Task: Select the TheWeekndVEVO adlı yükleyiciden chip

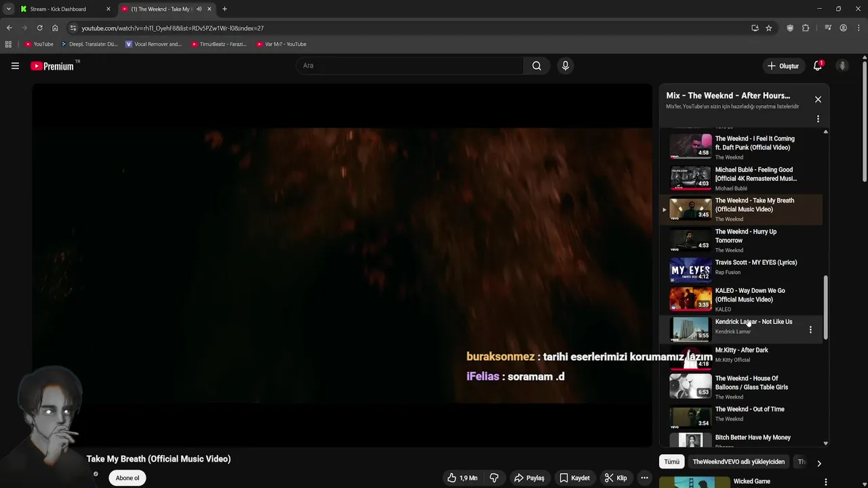Action: pos(738,462)
